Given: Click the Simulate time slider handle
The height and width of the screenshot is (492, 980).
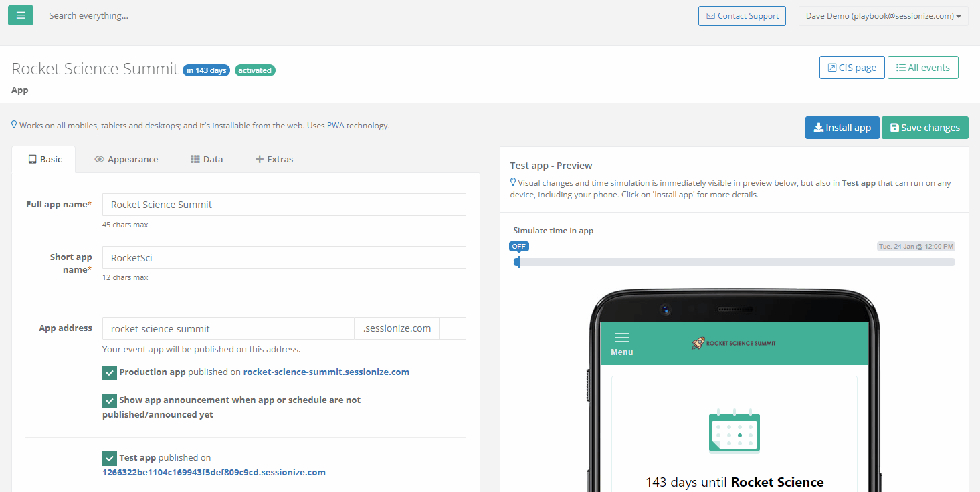Looking at the screenshot, I should (x=517, y=262).
